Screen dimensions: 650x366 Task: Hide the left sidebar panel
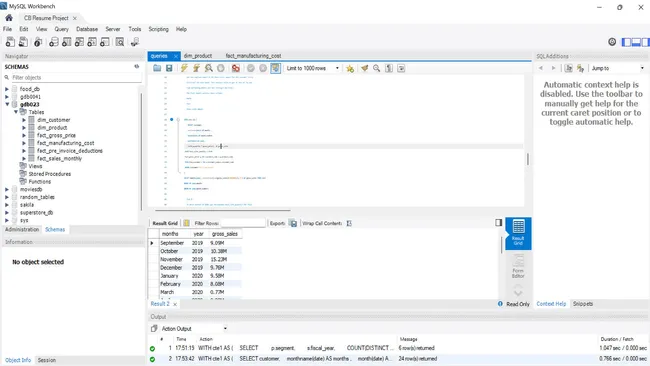tap(626, 42)
